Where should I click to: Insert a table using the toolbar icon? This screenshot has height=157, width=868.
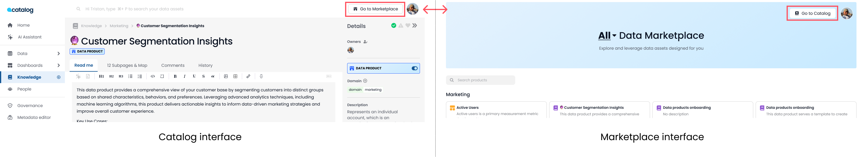coord(235,76)
